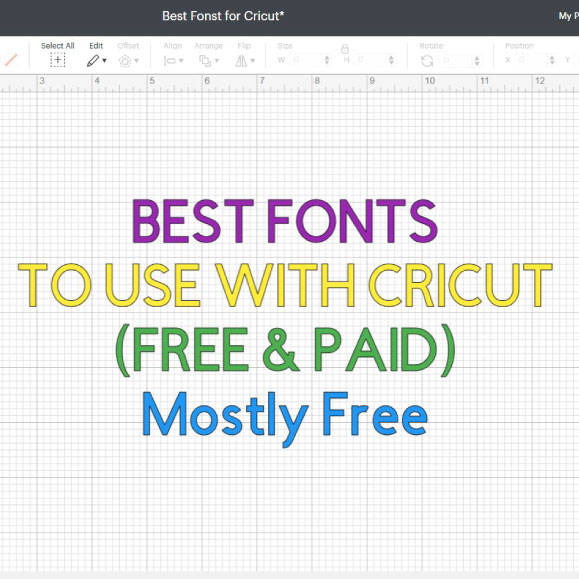579x579 pixels.
Task: Click the orange linetype slash swatch
Action: 11,60
